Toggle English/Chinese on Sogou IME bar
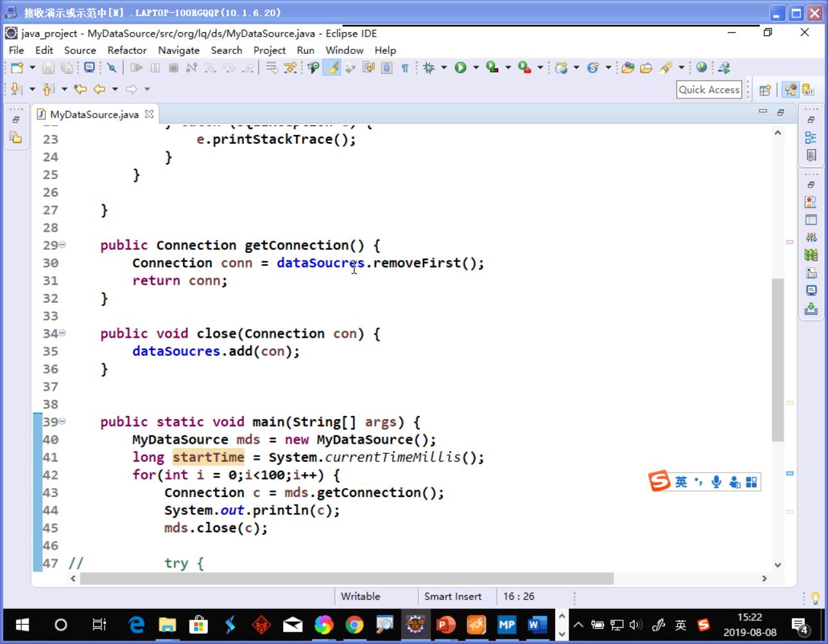 tap(680, 482)
